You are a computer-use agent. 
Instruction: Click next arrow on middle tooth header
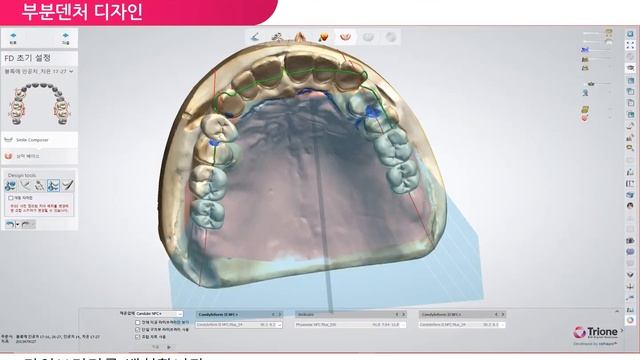(x=404, y=314)
